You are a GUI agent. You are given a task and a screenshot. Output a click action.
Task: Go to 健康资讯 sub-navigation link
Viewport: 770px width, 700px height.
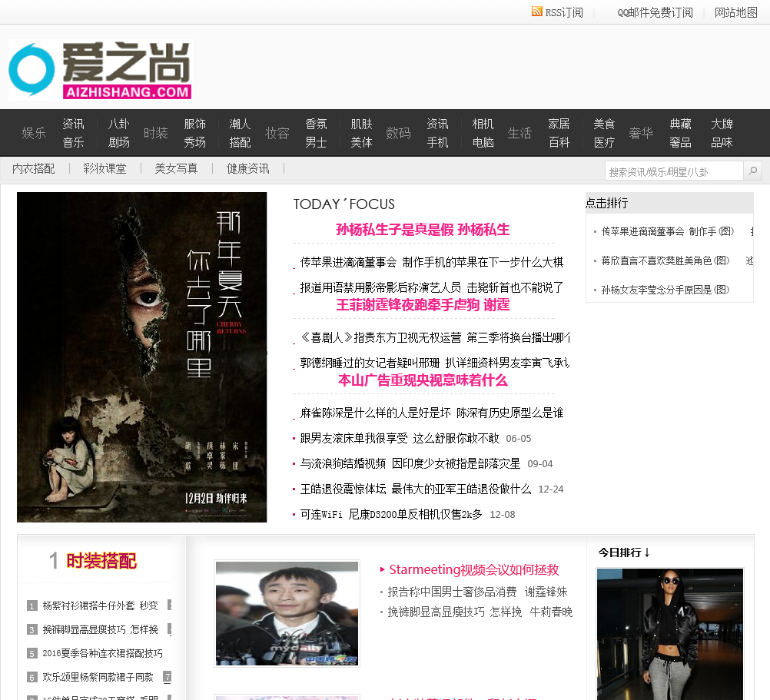click(248, 169)
